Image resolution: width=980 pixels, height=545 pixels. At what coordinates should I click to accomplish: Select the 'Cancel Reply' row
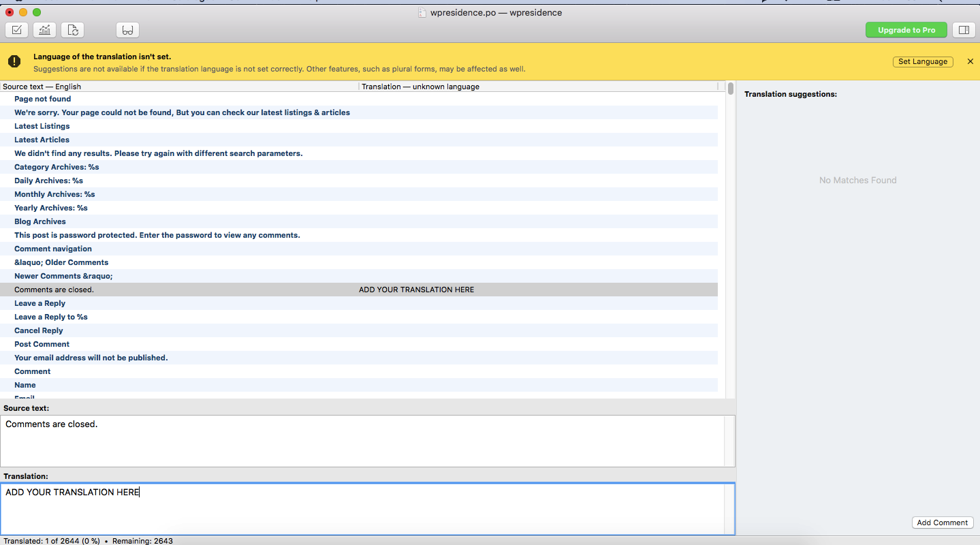pyautogui.click(x=359, y=330)
